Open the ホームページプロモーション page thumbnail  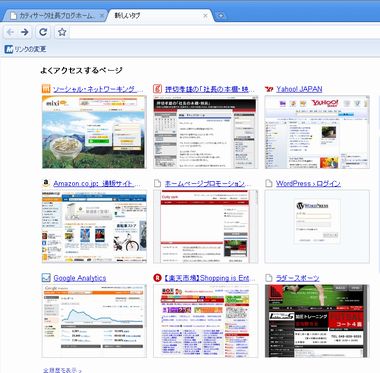coord(205,226)
